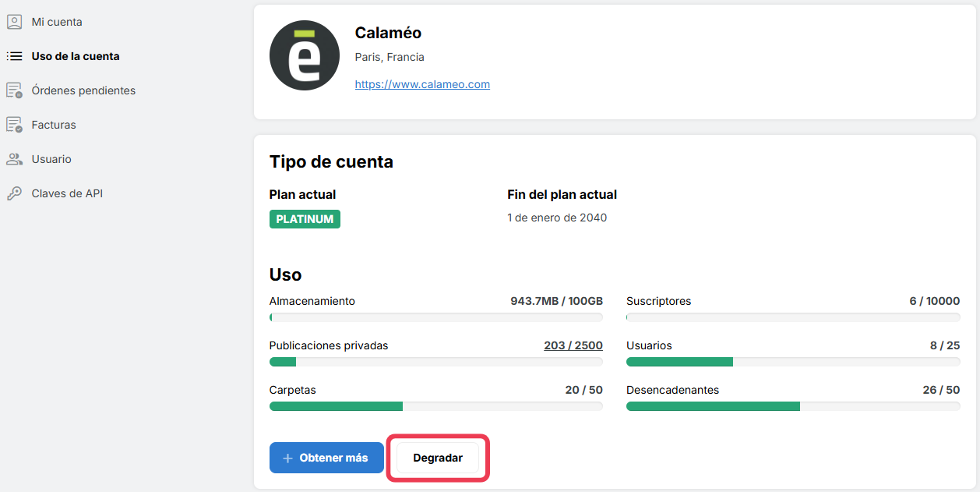The image size is (980, 492).
Task: Open Órdenes pendientes section
Action: pyautogui.click(x=83, y=90)
